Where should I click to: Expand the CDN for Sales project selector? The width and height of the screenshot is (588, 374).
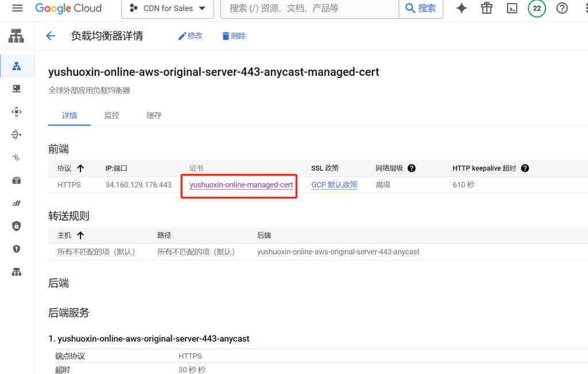[167, 8]
